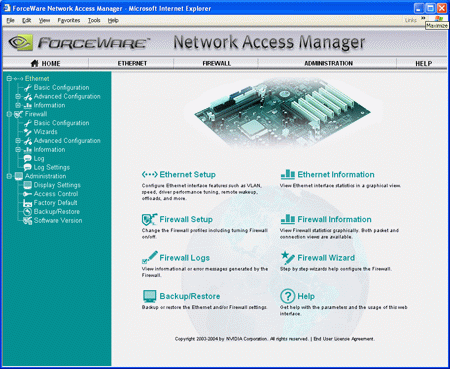Click the speech bubble icon beside Log
The height and width of the screenshot is (369, 450).
tap(28, 159)
